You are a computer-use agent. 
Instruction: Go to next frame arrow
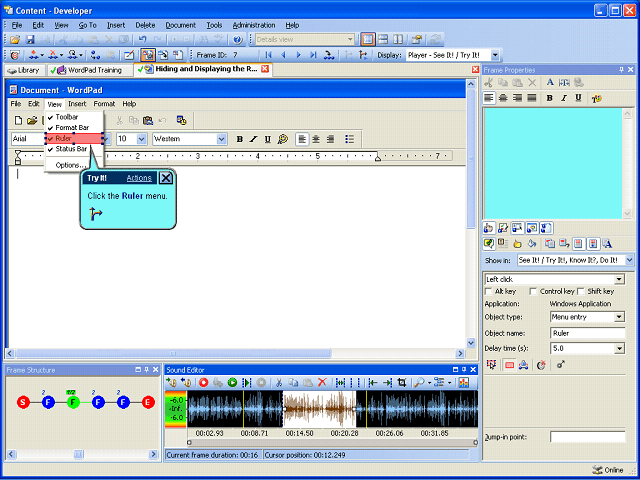click(298, 55)
